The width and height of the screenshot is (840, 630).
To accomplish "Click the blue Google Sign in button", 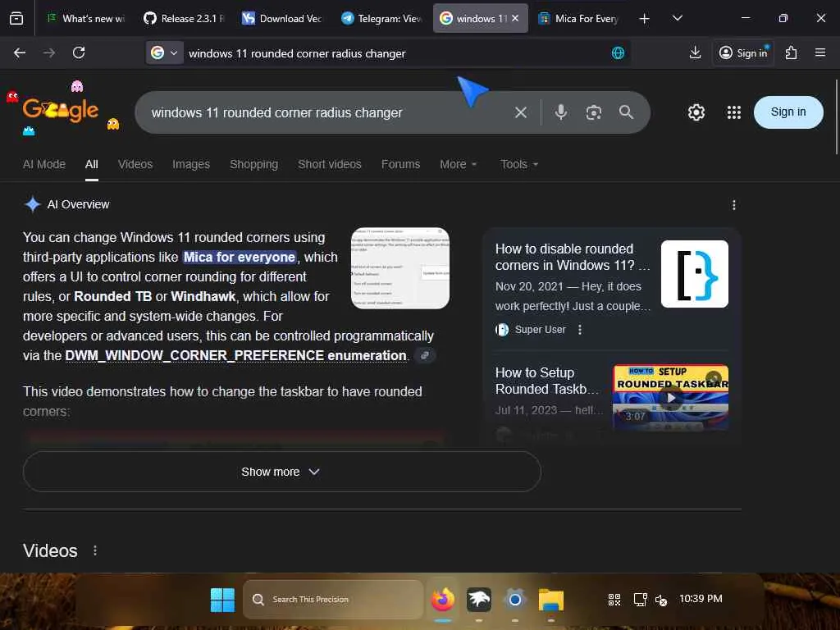I will click(x=788, y=112).
